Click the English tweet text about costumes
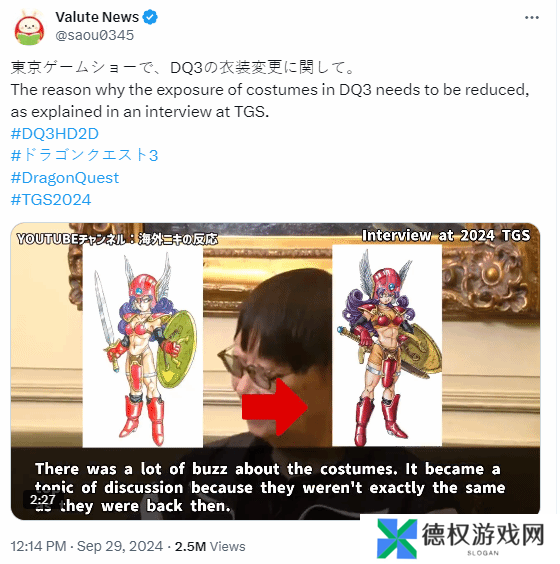The height and width of the screenshot is (564, 560). click(x=270, y=101)
